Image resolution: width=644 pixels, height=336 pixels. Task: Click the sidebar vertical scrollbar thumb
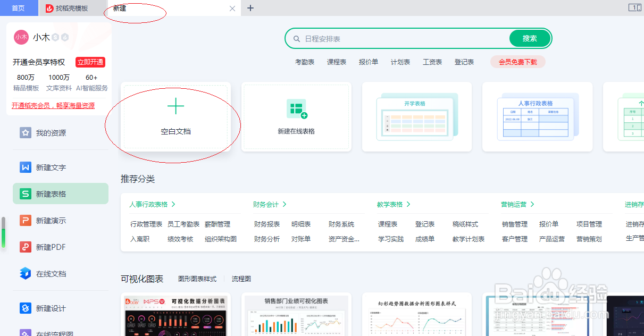pos(4,232)
